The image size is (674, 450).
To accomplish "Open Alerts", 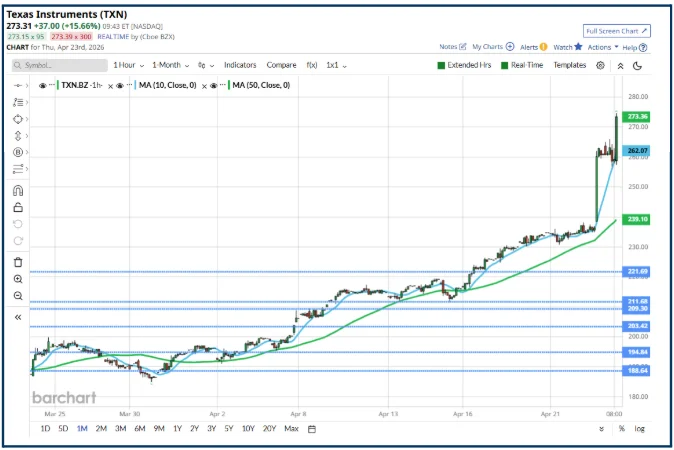I will tap(533, 47).
